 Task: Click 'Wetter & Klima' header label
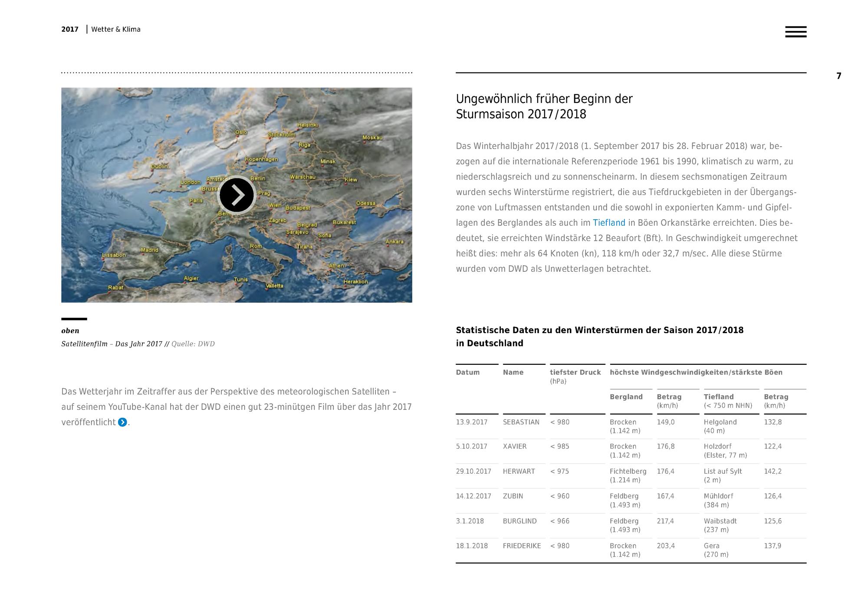(x=116, y=29)
